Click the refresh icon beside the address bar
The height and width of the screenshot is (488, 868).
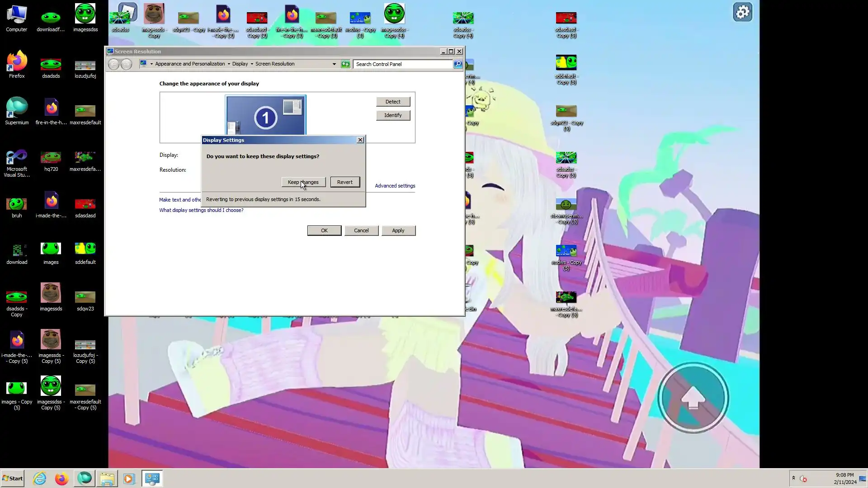[345, 64]
